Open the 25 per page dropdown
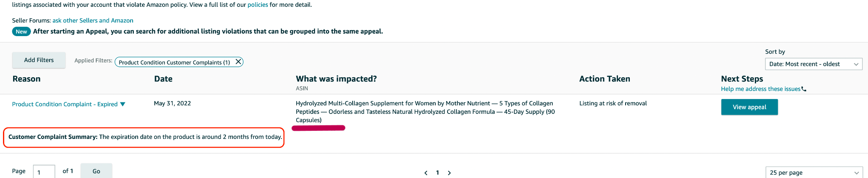This screenshot has height=178, width=868. [x=814, y=172]
